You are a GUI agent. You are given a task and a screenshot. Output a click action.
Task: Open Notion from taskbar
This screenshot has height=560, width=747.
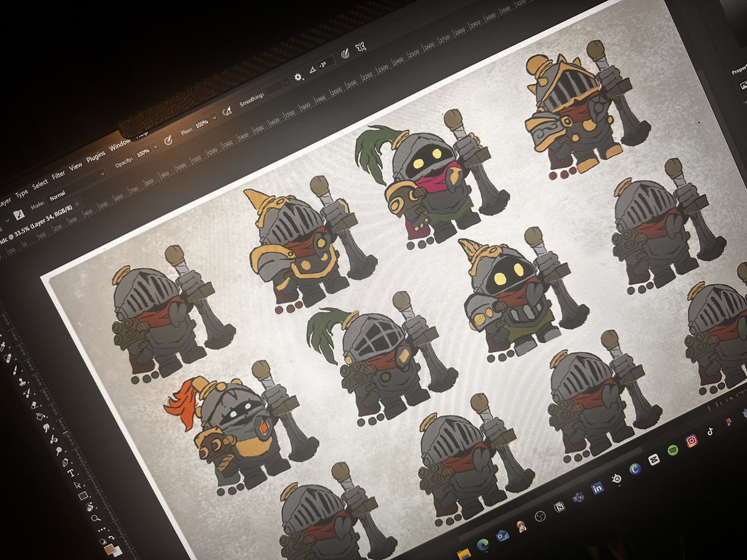[x=559, y=507]
